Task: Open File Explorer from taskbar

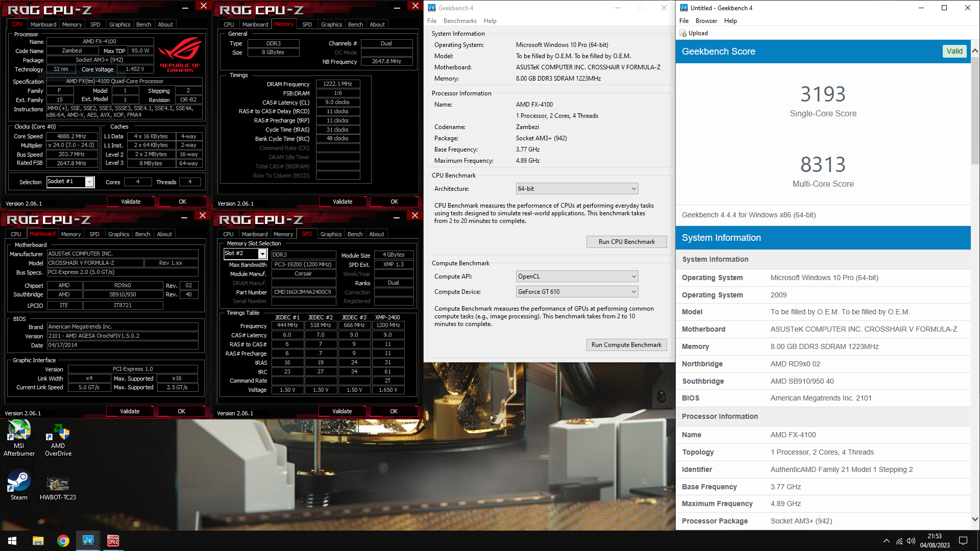Action: click(x=38, y=541)
